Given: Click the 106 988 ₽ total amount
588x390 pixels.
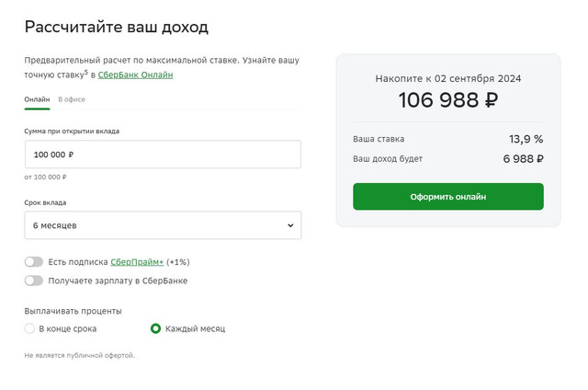Looking at the screenshot, I should [448, 100].
